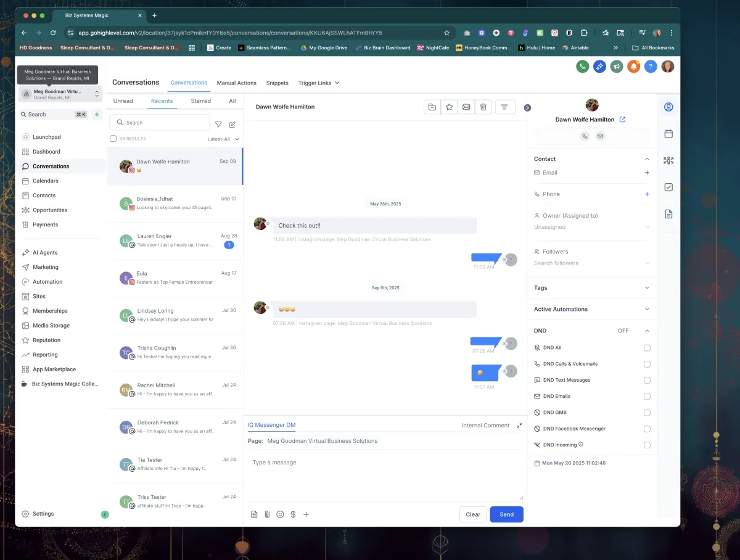This screenshot has height=560, width=740.
Task: Open the calendar icon in right rail
Action: [668, 133]
